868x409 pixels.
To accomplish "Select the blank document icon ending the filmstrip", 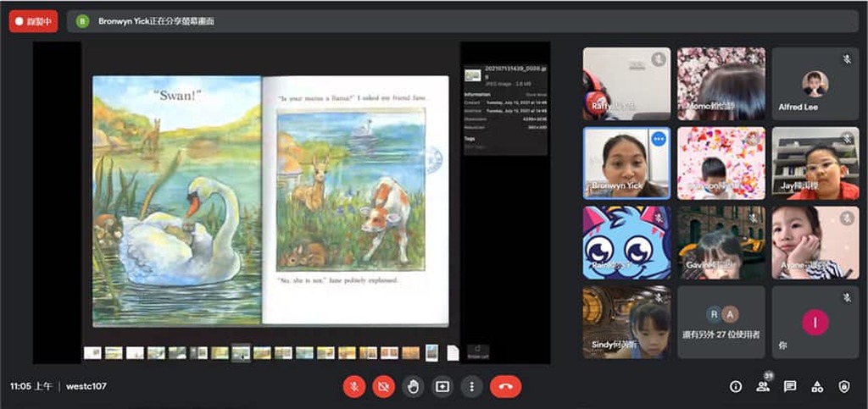I will tap(453, 352).
